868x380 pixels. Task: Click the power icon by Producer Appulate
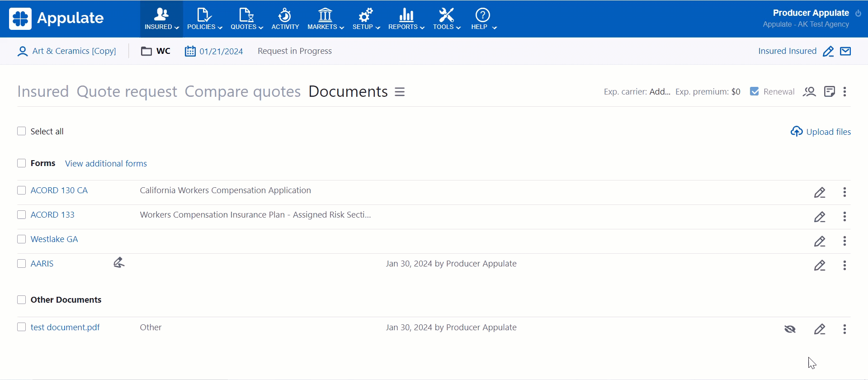point(858,13)
